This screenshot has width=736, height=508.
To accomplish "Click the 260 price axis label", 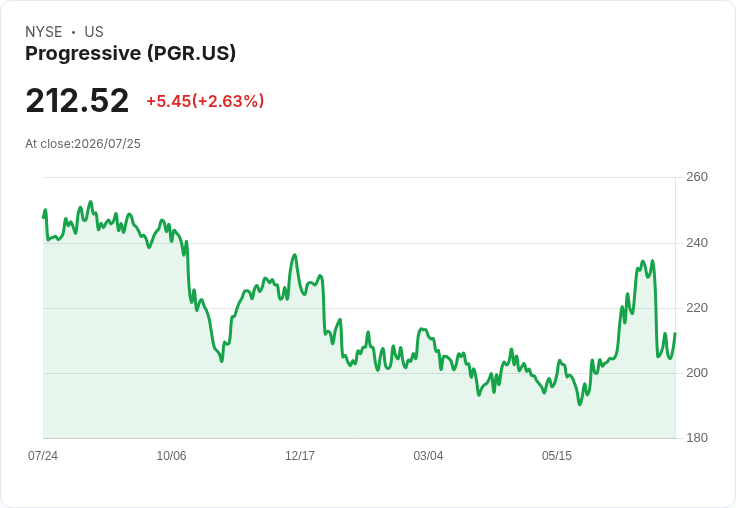I will (697, 177).
